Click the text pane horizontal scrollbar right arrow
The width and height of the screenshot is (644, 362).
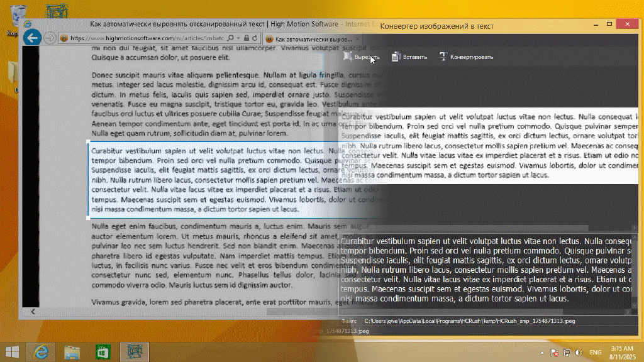click(628, 312)
